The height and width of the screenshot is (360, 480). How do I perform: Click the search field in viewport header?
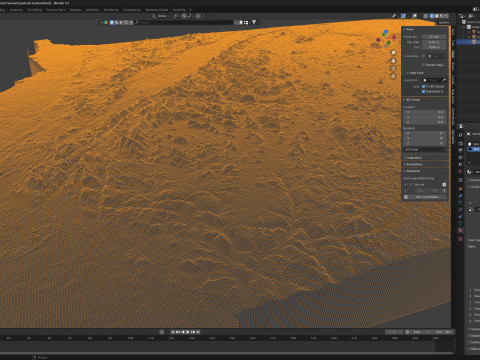click(185, 23)
